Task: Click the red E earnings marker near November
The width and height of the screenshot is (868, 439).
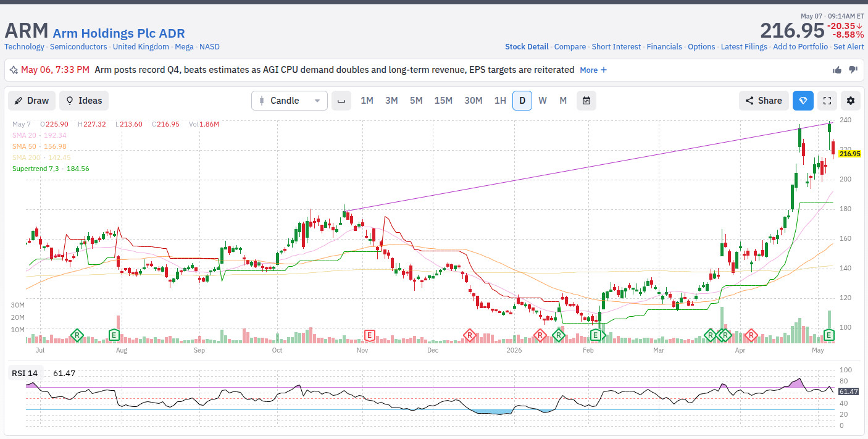Action: click(370, 335)
